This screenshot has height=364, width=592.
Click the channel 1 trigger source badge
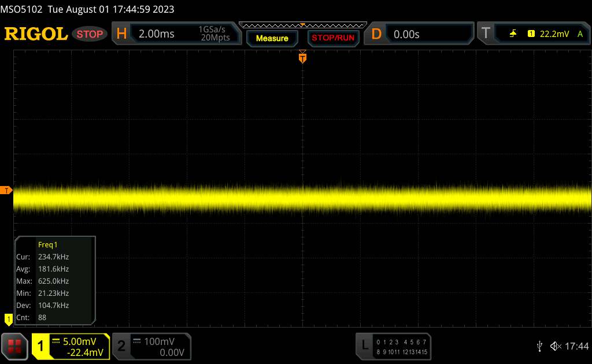pyautogui.click(x=531, y=34)
